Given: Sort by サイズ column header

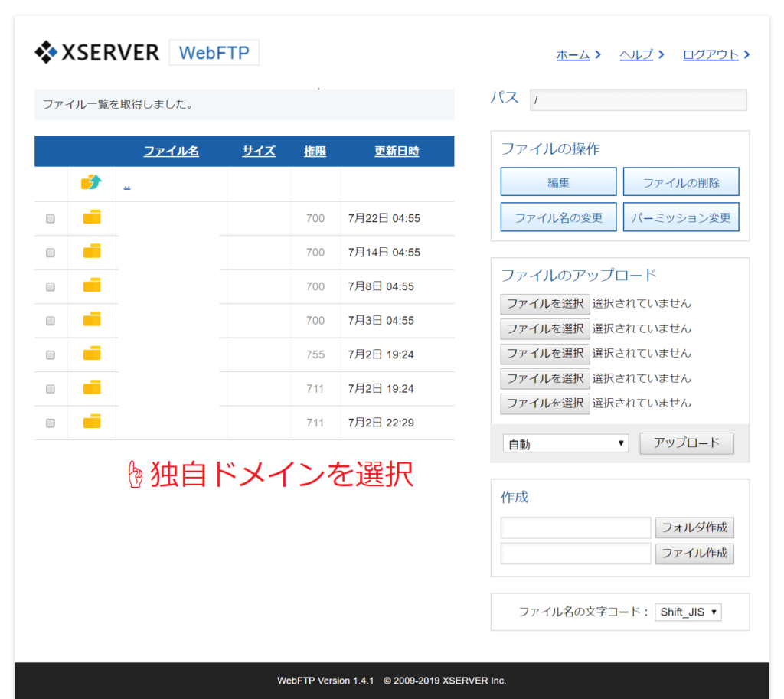Looking at the screenshot, I should [x=259, y=151].
